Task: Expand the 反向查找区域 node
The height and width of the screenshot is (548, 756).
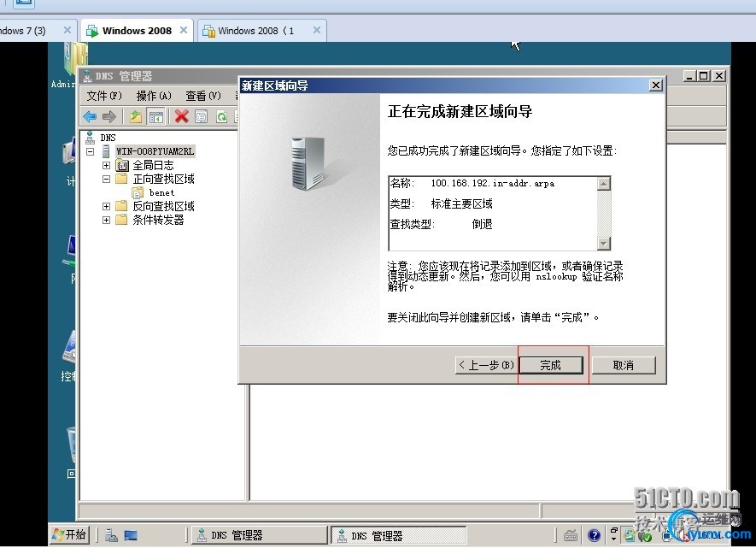Action: pos(106,207)
